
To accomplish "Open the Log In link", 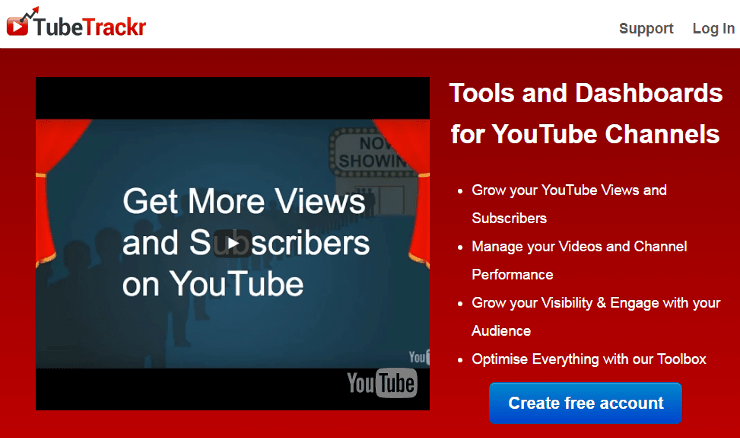I will click(x=714, y=28).
